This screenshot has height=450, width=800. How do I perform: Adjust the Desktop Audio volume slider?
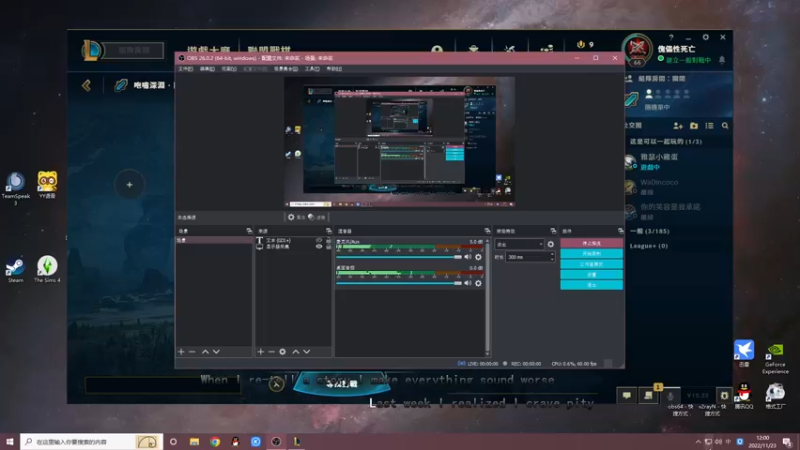click(399, 283)
